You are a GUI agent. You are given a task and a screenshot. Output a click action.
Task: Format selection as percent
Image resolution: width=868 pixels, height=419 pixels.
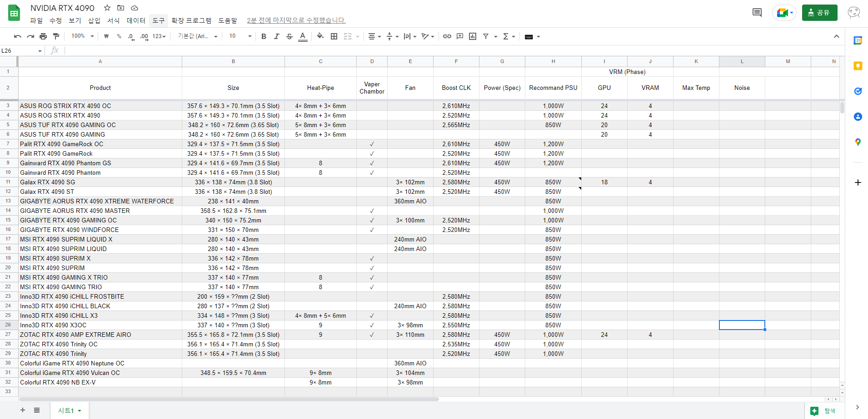click(x=119, y=36)
